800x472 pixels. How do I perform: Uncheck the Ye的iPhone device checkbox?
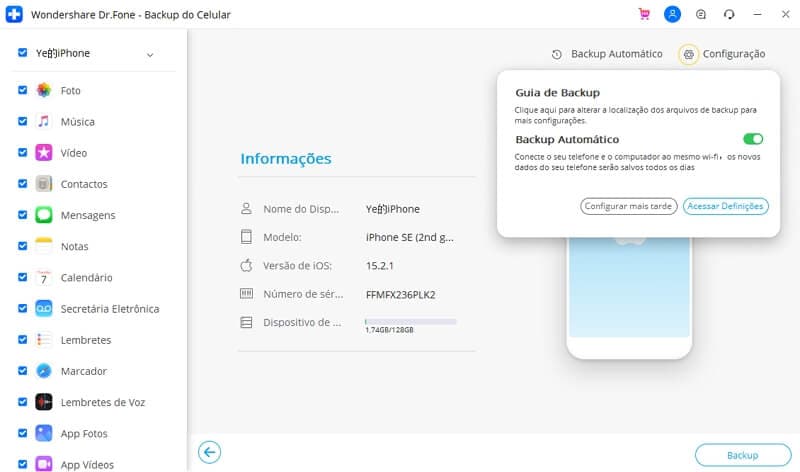22,52
